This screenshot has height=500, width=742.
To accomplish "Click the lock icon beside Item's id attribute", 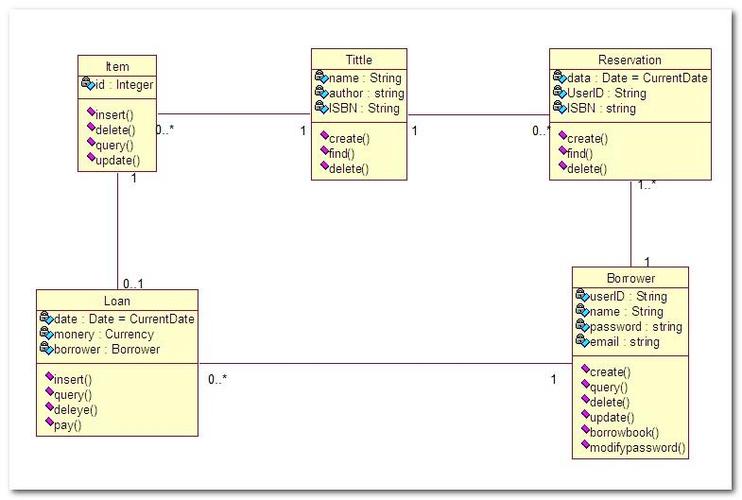I will click(x=88, y=83).
